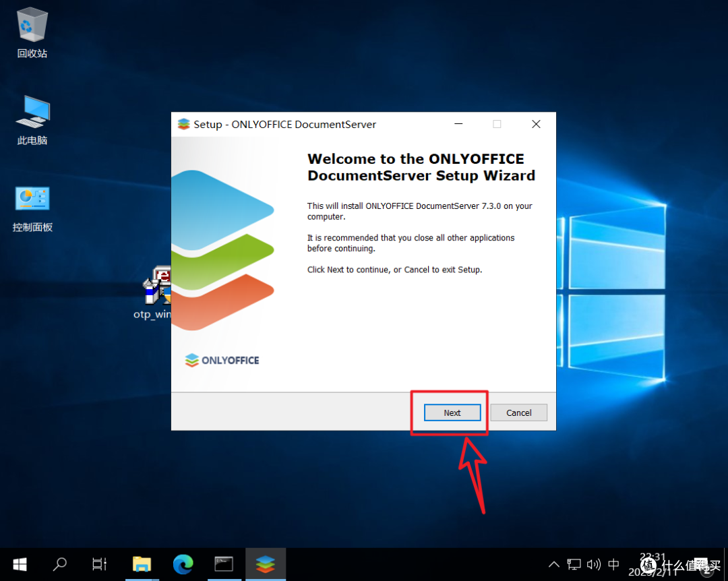This screenshot has width=728, height=581.
Task: Click the 'Click Next to continue' text
Action: (x=394, y=270)
